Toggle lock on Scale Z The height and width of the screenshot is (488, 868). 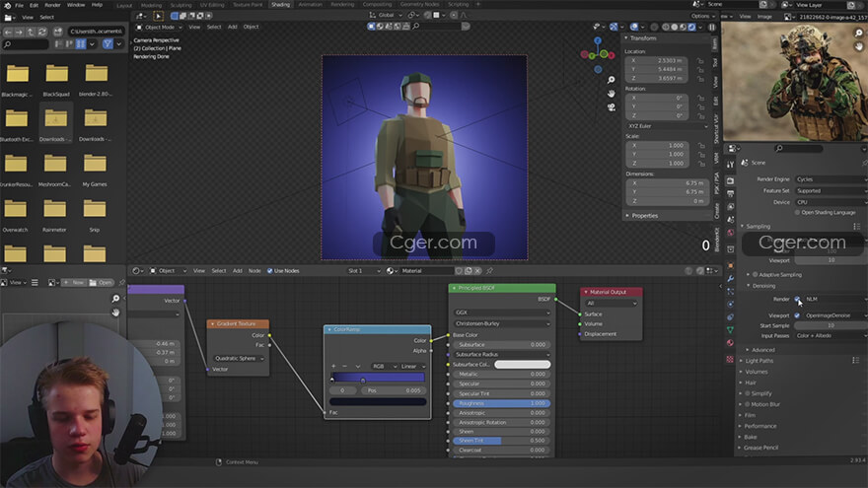click(x=700, y=164)
